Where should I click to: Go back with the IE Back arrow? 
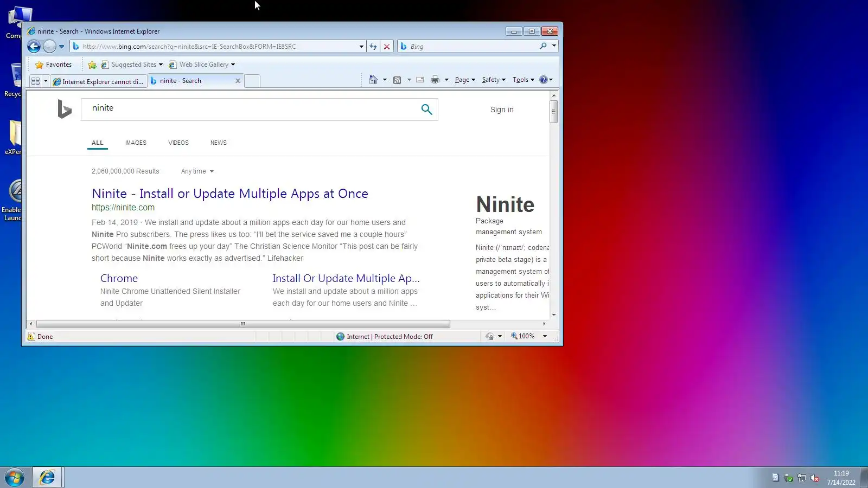tap(34, 47)
